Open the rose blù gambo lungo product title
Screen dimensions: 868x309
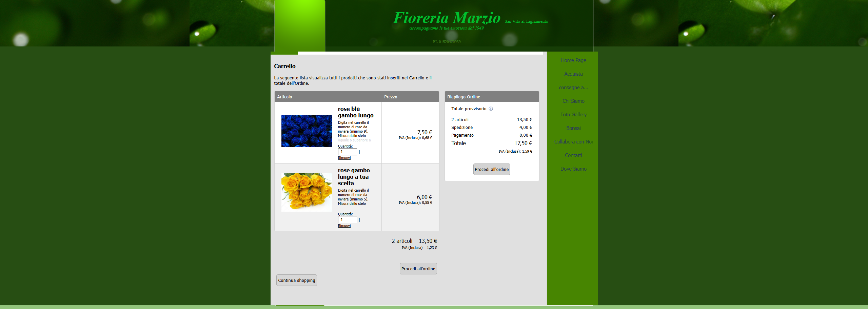(355, 112)
